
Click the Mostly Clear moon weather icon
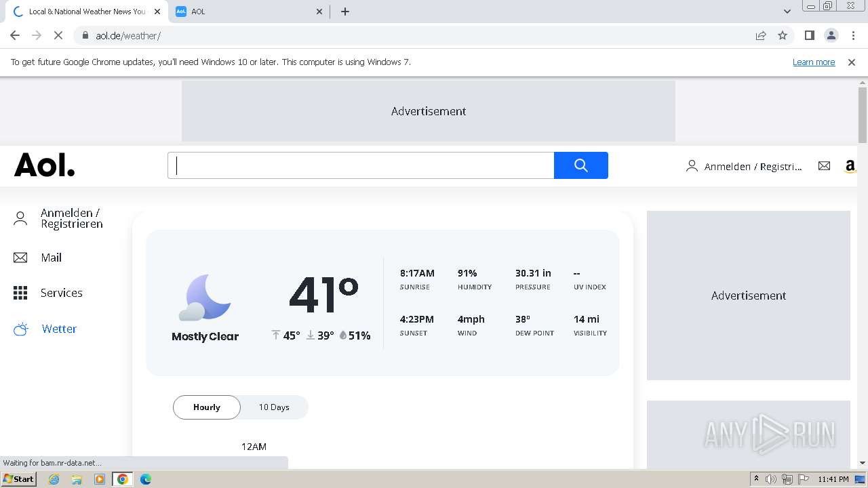(x=205, y=297)
